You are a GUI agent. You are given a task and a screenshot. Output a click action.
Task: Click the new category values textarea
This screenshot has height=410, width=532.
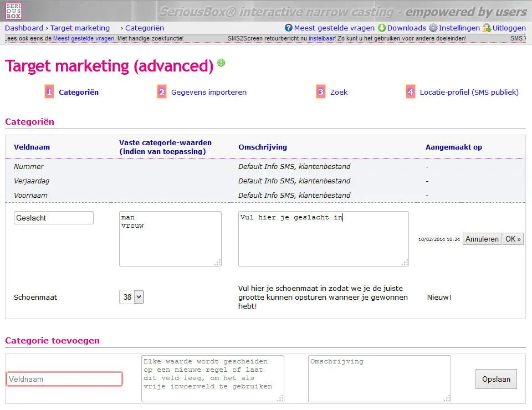click(213, 378)
